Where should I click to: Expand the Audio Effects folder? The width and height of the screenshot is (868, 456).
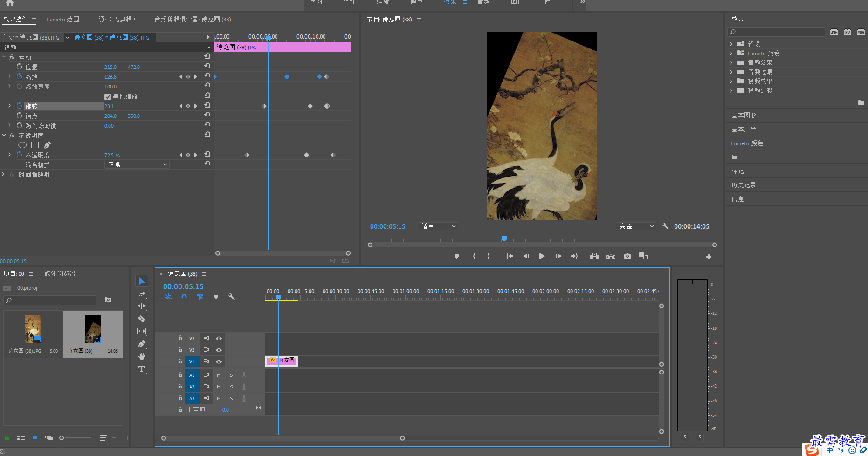point(731,62)
